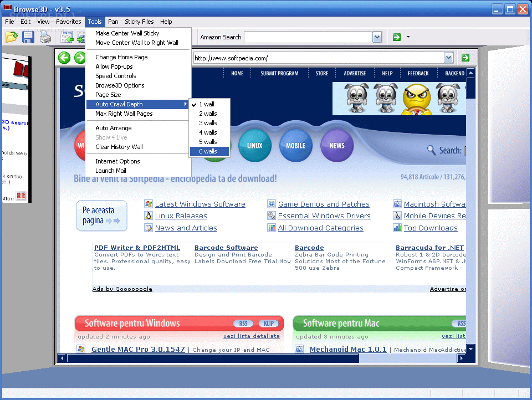
Task: Click the icon beside Mobile Devices link
Action: (397, 216)
